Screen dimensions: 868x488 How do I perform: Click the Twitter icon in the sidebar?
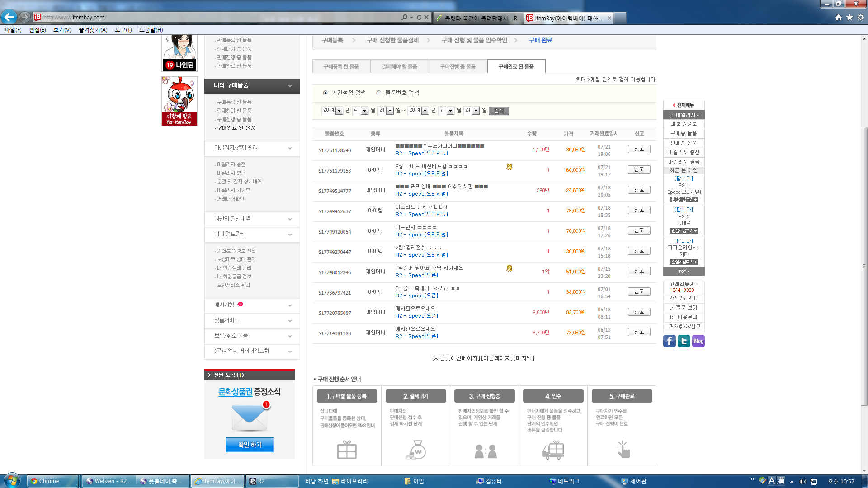(684, 341)
